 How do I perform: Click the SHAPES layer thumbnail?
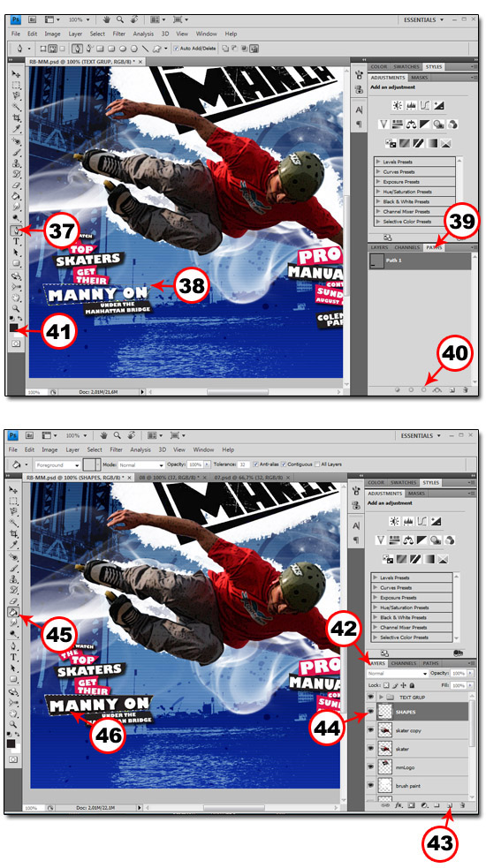(x=385, y=712)
